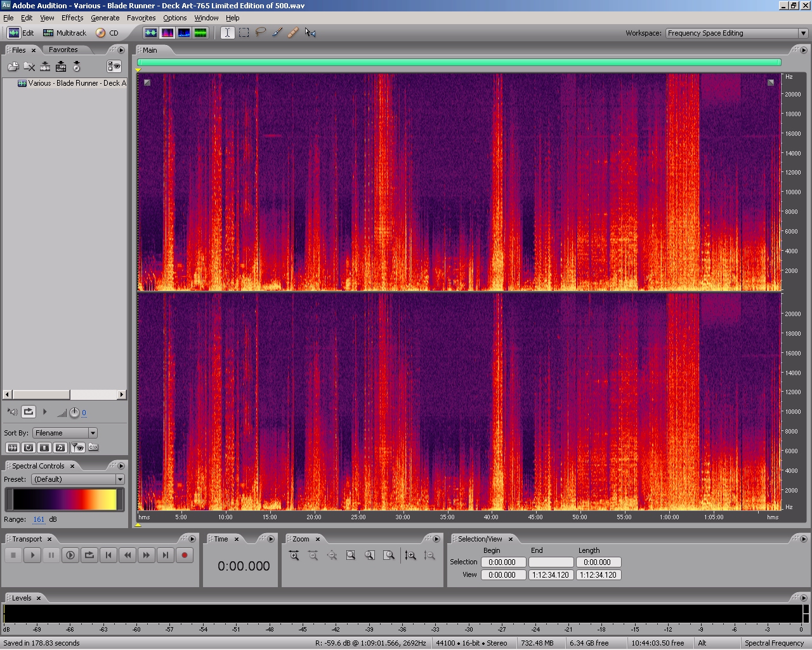Click the Zoom In Horizontally icon
Image resolution: width=812 pixels, height=650 pixels.
[x=294, y=555]
